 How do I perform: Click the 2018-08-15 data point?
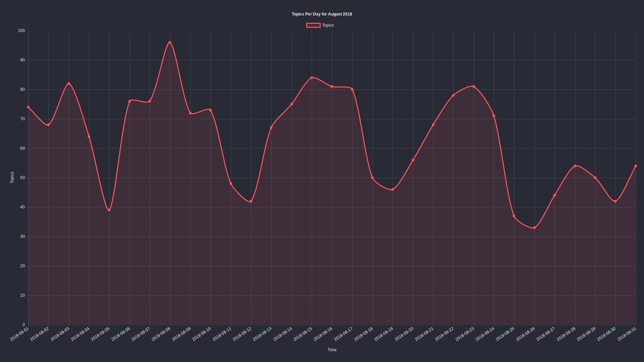click(x=312, y=78)
